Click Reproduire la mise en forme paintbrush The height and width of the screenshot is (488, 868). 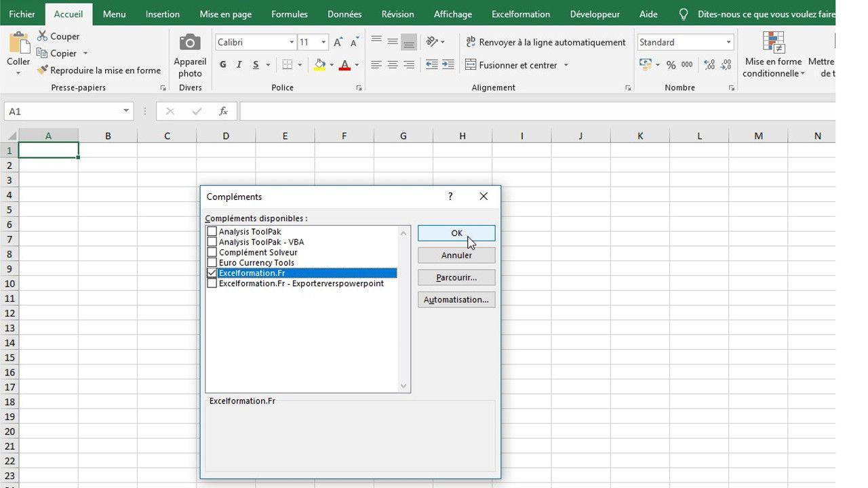pyautogui.click(x=43, y=70)
